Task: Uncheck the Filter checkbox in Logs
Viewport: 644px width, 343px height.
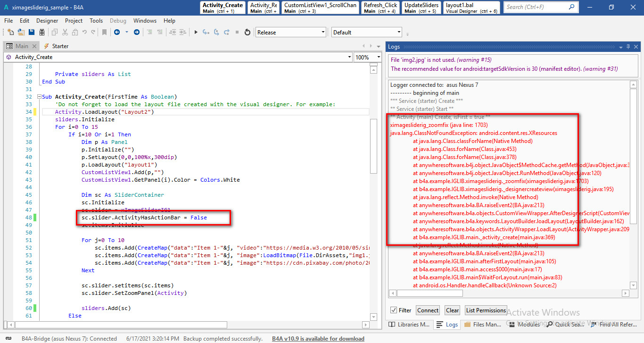Action: tap(394, 310)
